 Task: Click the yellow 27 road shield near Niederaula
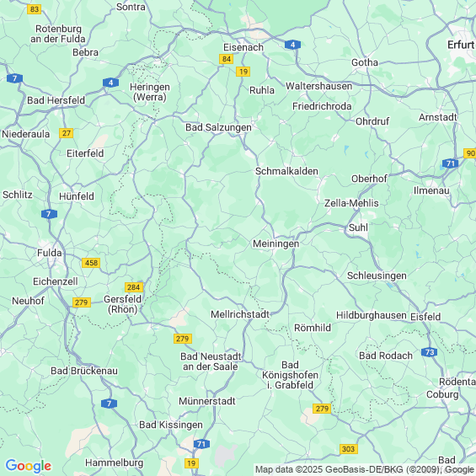(67, 133)
